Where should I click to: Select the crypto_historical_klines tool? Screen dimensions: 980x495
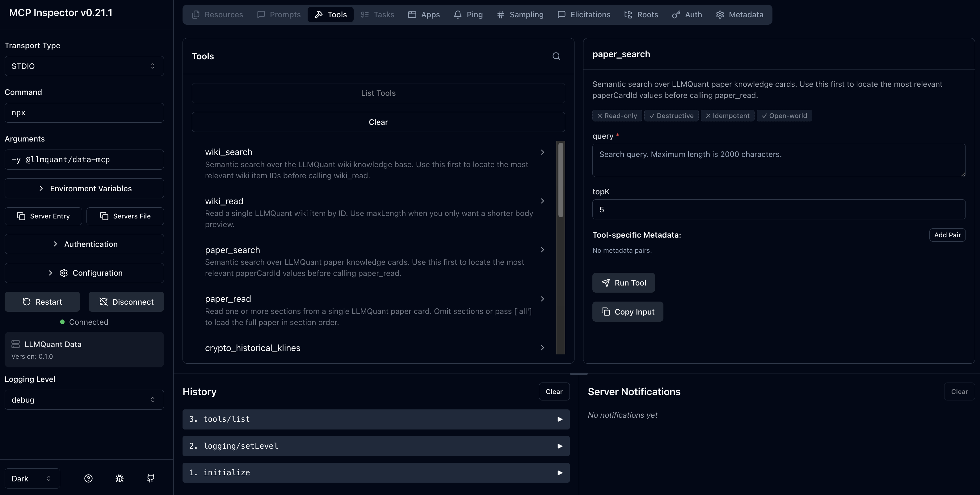coord(374,348)
